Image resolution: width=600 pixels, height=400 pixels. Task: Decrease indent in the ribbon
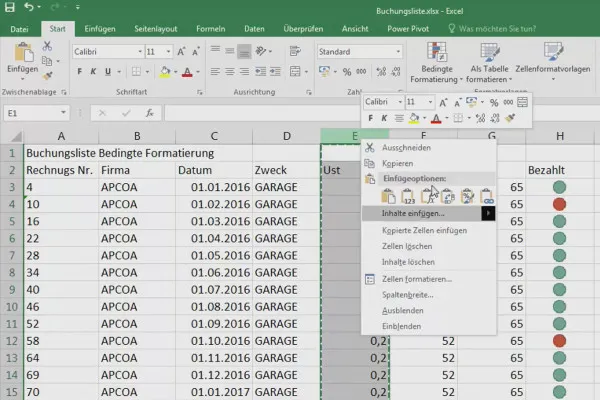pos(261,72)
